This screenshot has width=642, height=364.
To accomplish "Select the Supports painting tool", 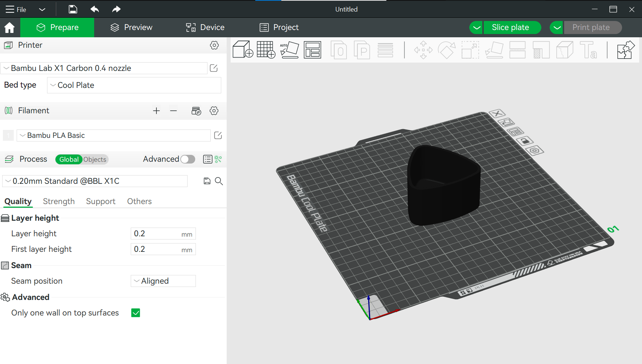I will tap(541, 50).
